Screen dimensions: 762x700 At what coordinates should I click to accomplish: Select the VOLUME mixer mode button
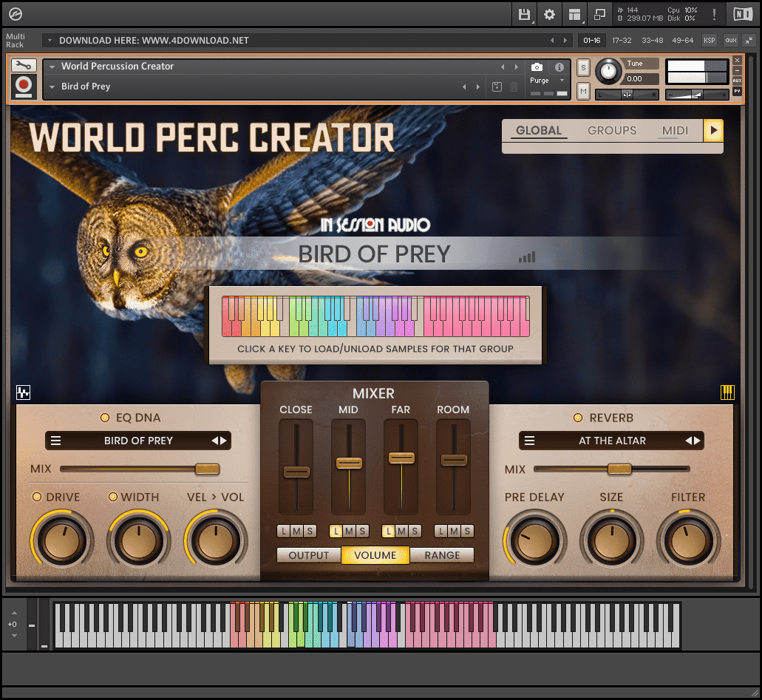(375, 555)
